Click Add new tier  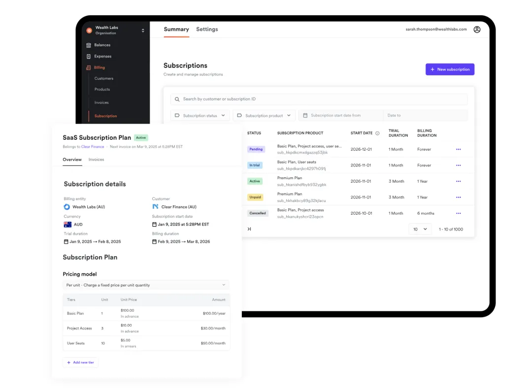(x=80, y=362)
